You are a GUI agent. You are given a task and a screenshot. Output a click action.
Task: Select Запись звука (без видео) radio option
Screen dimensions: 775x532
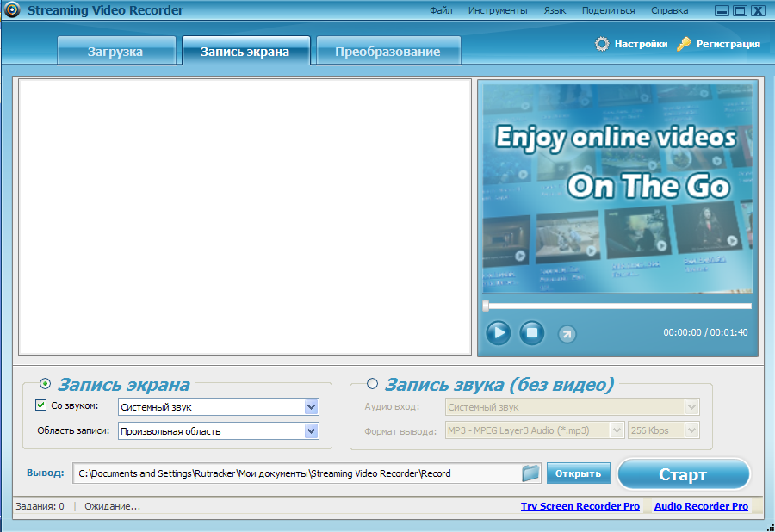372,383
